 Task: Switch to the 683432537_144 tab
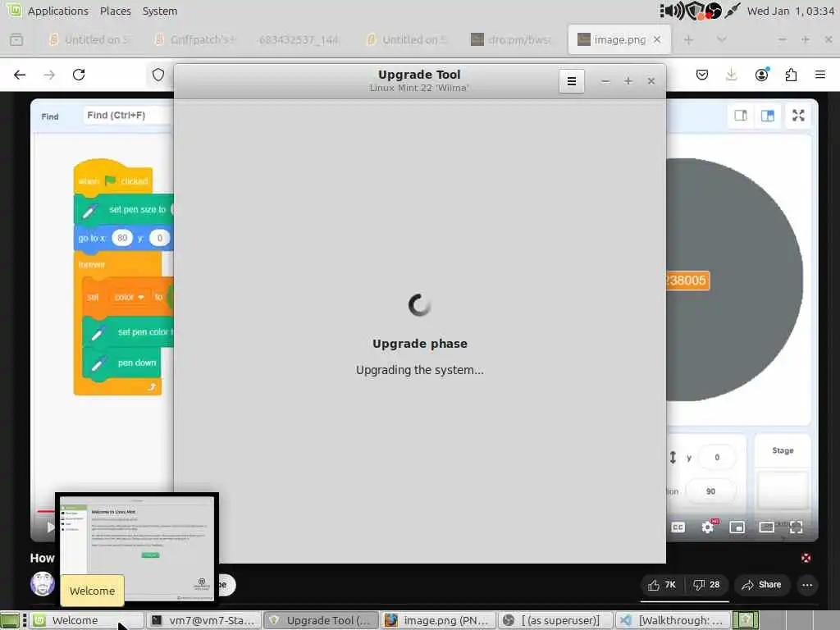[299, 39]
